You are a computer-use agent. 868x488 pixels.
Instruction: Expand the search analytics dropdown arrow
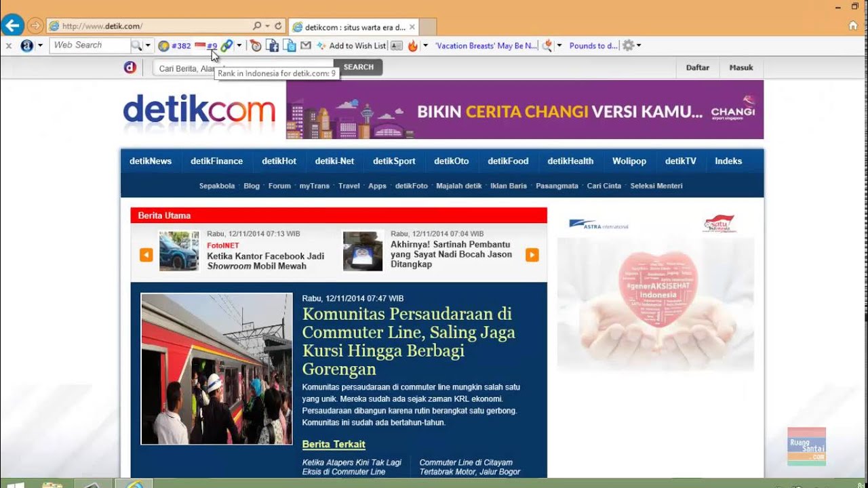click(x=559, y=45)
